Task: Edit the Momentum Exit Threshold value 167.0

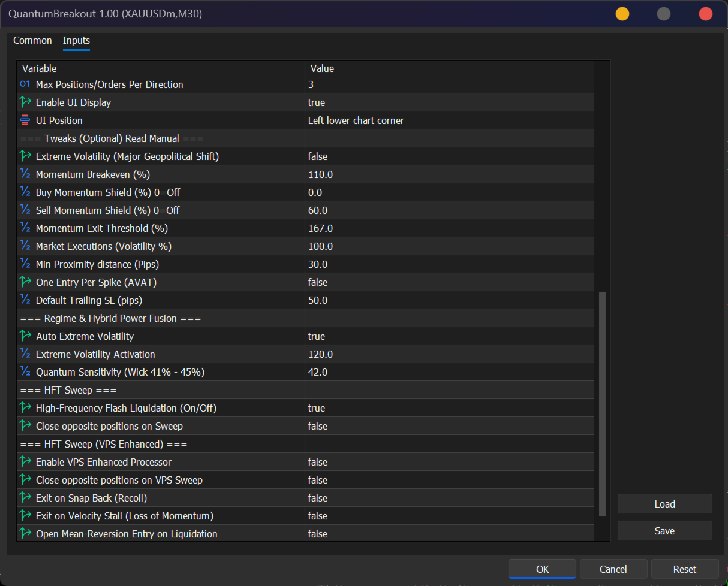Action: [x=449, y=228]
